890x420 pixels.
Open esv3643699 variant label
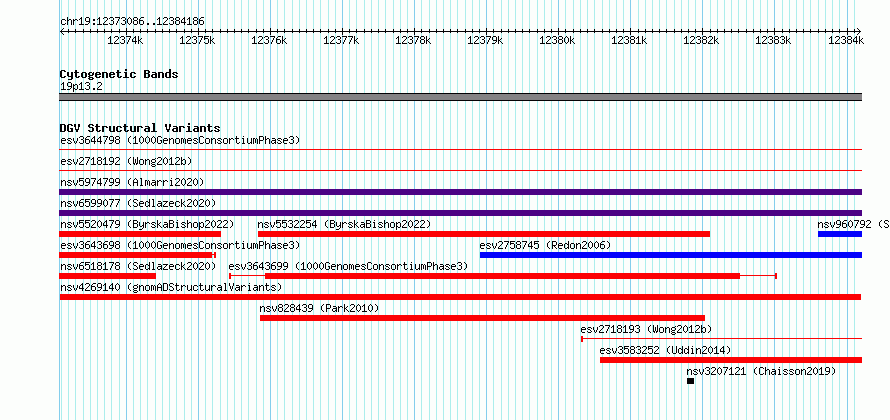[x=348, y=266]
